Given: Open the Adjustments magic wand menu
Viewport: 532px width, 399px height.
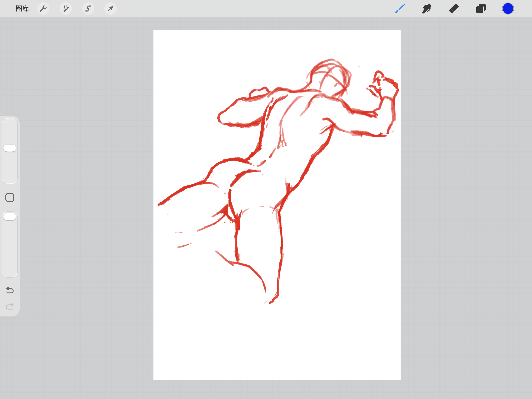Looking at the screenshot, I should [x=66, y=9].
